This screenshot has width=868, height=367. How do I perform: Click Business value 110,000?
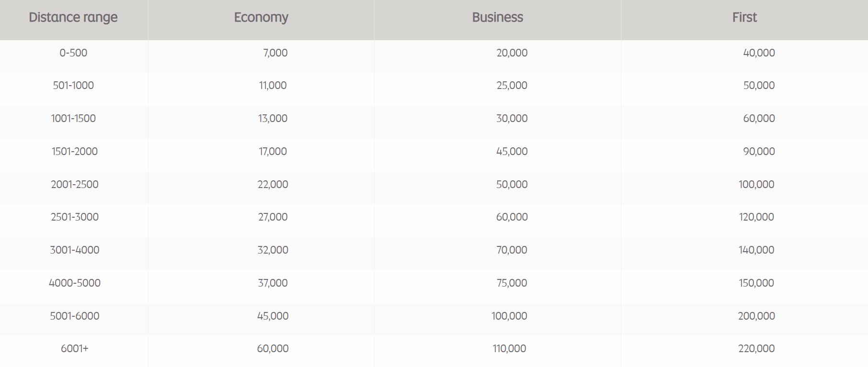(x=509, y=348)
